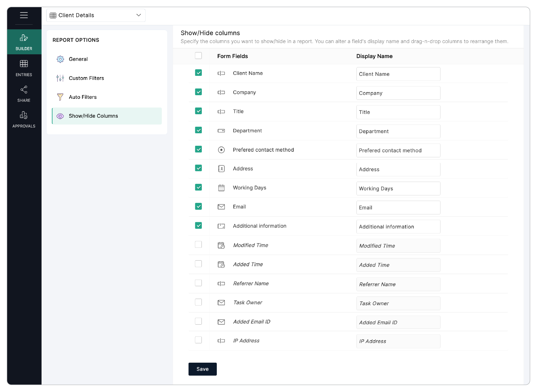This screenshot has width=537, height=392.
Task: Uncheck the Working Days column checkbox
Action: [x=198, y=187]
